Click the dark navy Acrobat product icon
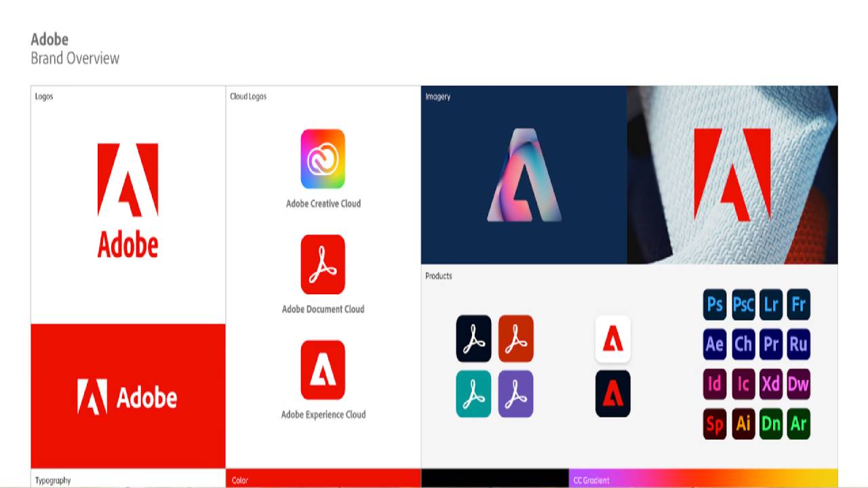Image resolution: width=868 pixels, height=488 pixels. click(x=473, y=338)
